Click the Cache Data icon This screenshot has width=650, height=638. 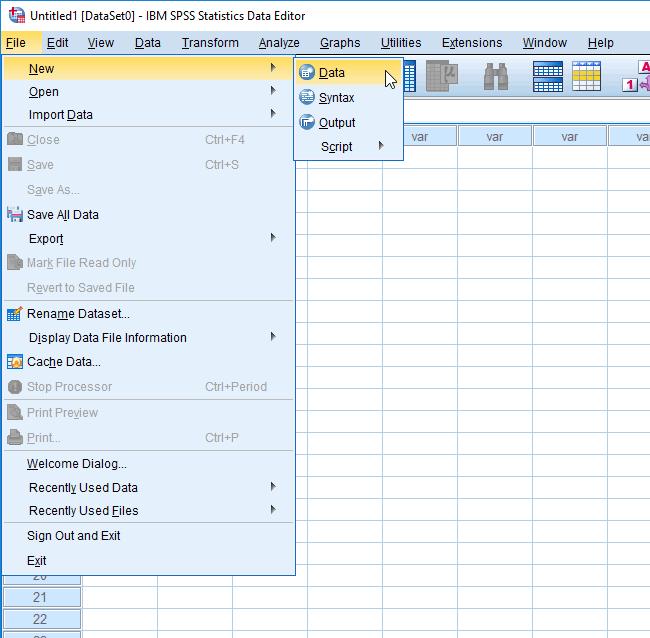(x=15, y=362)
